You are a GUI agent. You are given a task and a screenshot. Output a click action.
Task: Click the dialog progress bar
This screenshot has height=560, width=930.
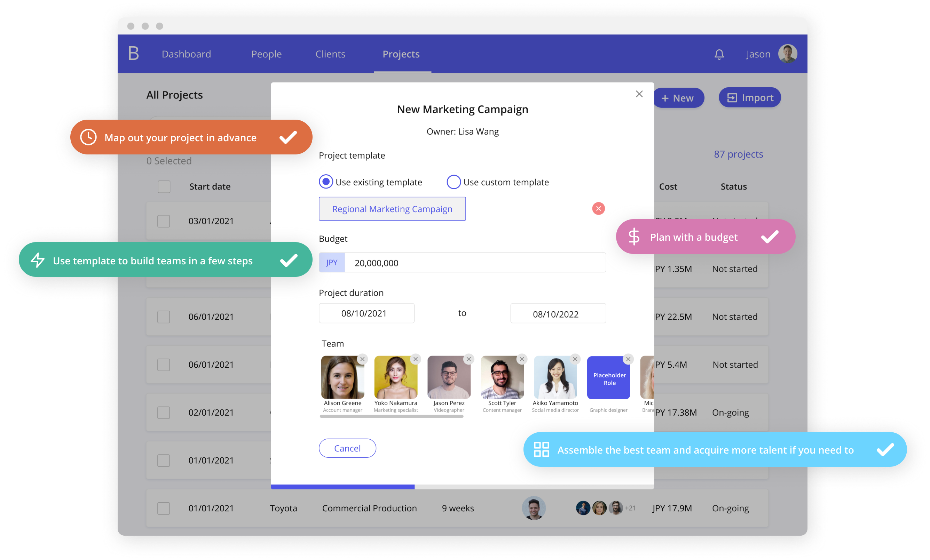pyautogui.click(x=462, y=487)
